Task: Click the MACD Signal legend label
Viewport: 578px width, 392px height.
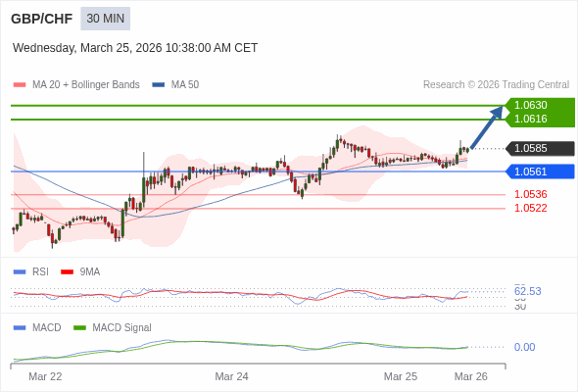Action: [x=122, y=328]
